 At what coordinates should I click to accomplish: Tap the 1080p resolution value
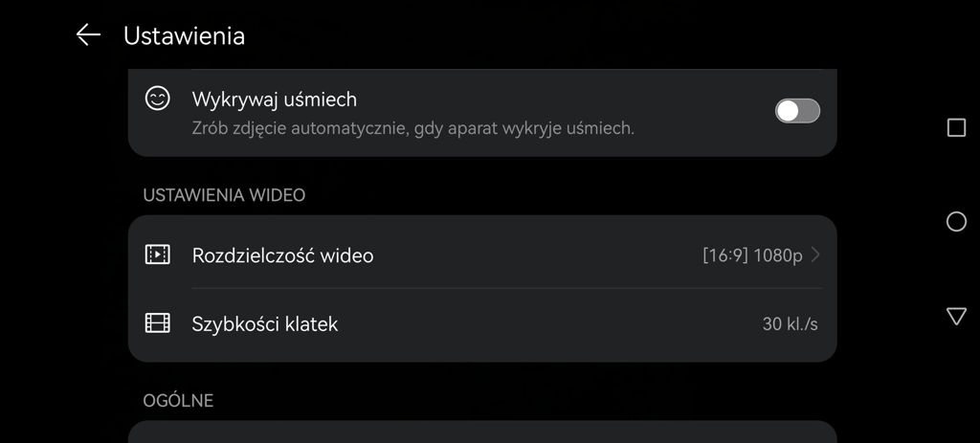click(x=778, y=255)
